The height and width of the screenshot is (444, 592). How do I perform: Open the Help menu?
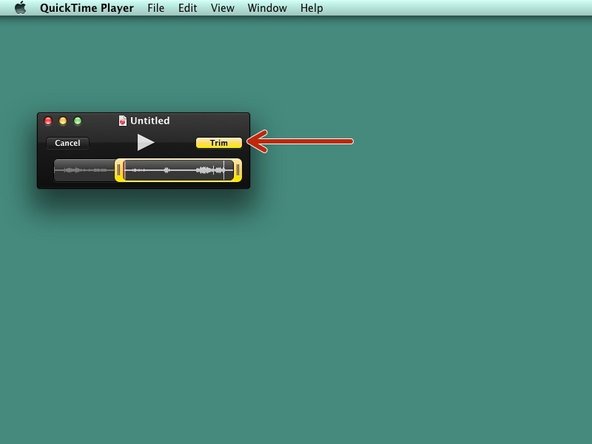311,8
